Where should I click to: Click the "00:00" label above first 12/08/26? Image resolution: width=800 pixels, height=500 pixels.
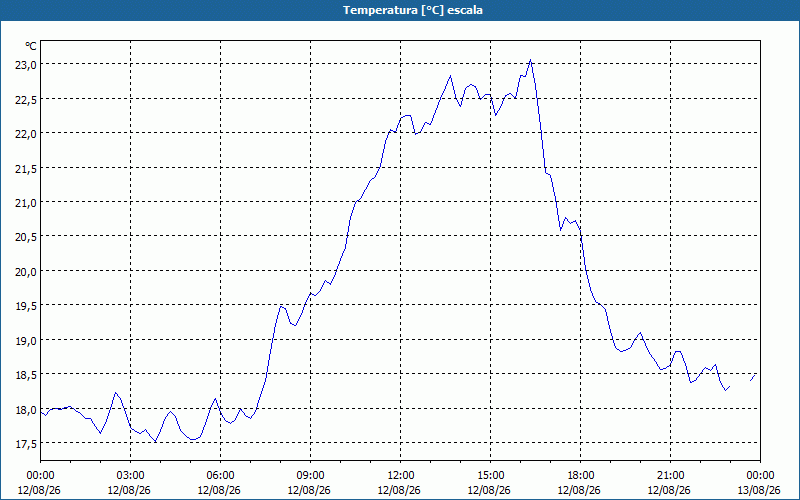40,475
